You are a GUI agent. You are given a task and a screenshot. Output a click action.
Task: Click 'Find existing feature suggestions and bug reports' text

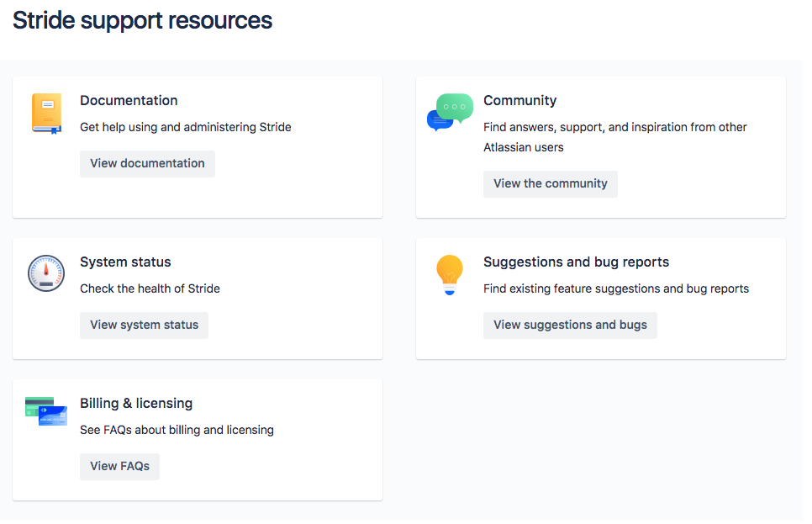[x=616, y=288]
